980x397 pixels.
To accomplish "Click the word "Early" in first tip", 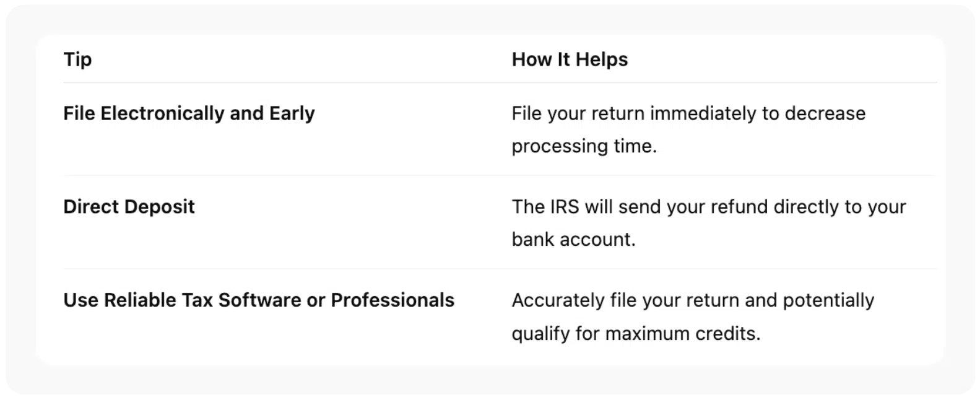I will tap(292, 113).
